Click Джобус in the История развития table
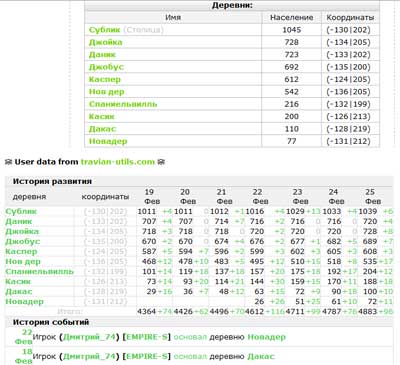This screenshot has width=400, height=365. 23,241
